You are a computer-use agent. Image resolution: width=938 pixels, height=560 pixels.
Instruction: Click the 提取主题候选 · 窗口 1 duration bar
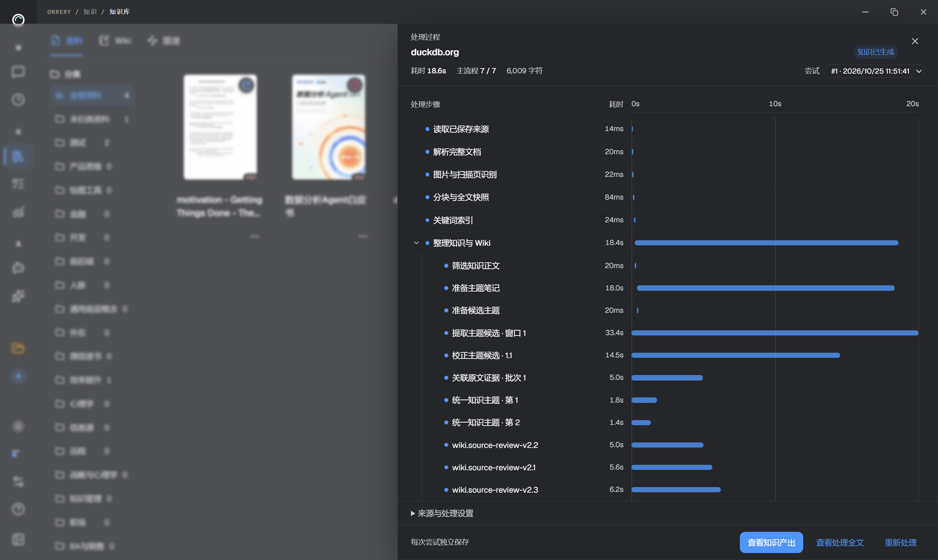[775, 333]
